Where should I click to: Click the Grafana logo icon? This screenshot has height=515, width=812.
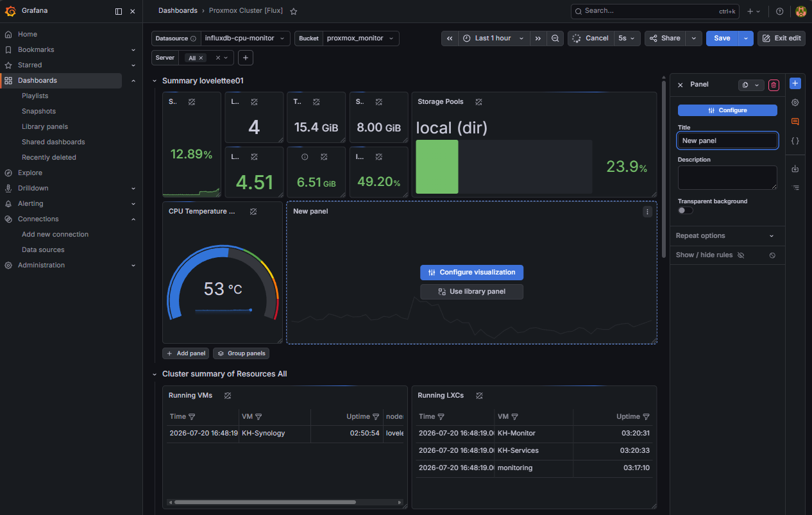[x=10, y=11]
